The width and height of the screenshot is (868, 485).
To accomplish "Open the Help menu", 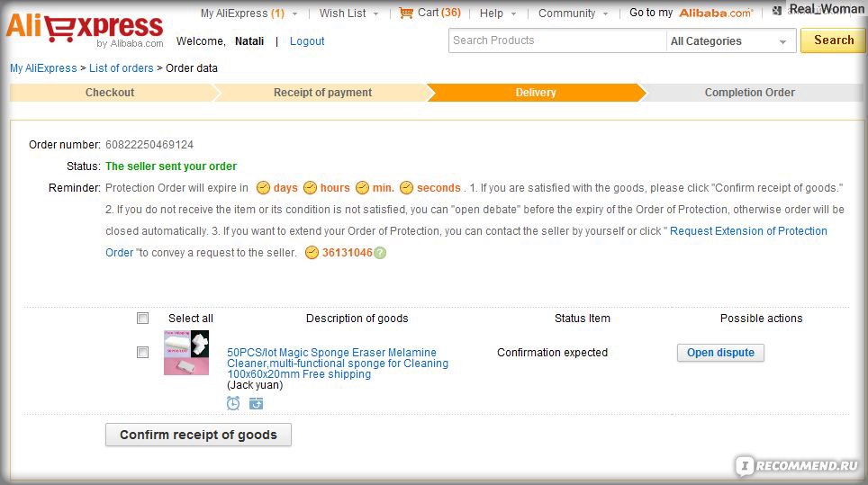I will click(x=498, y=13).
